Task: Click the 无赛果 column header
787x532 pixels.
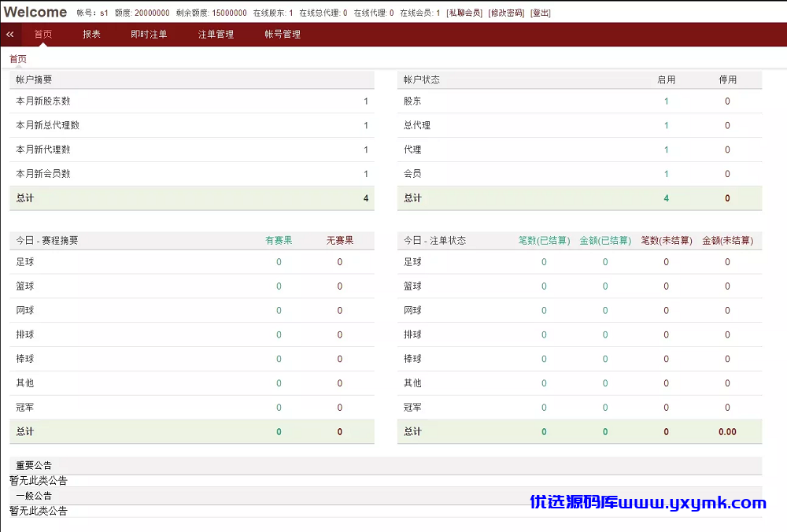Action: click(340, 240)
